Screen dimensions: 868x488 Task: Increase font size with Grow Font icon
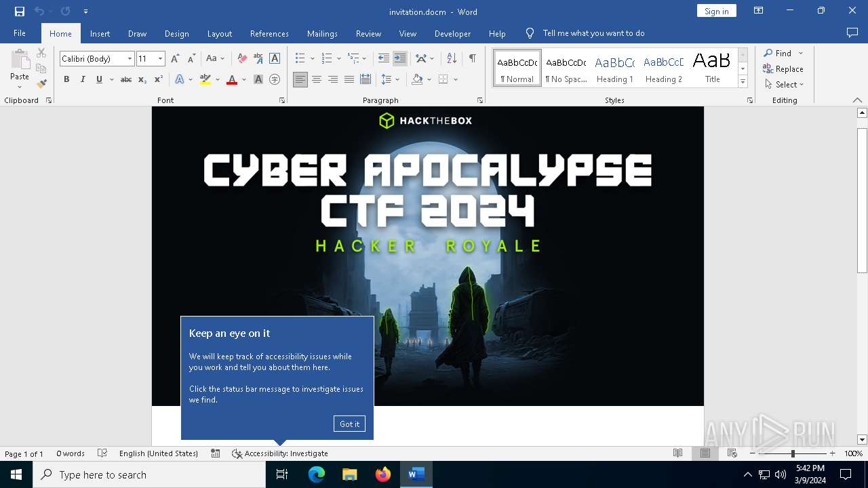(175, 59)
